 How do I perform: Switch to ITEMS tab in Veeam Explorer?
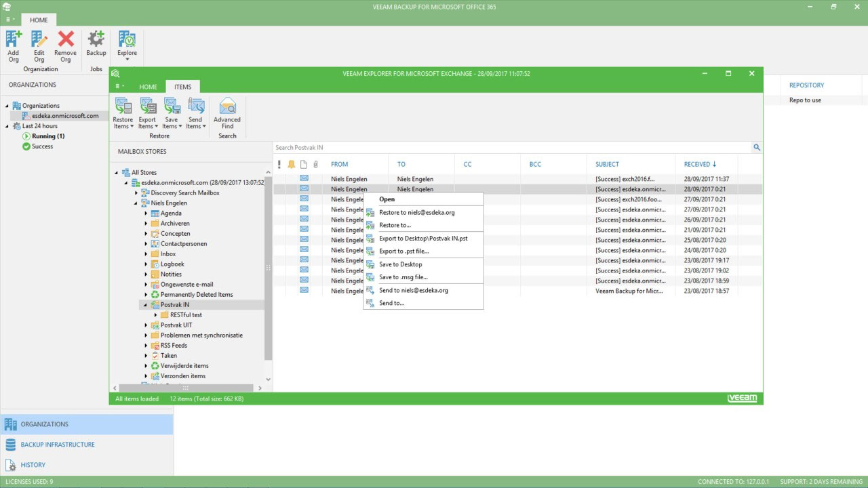click(182, 87)
